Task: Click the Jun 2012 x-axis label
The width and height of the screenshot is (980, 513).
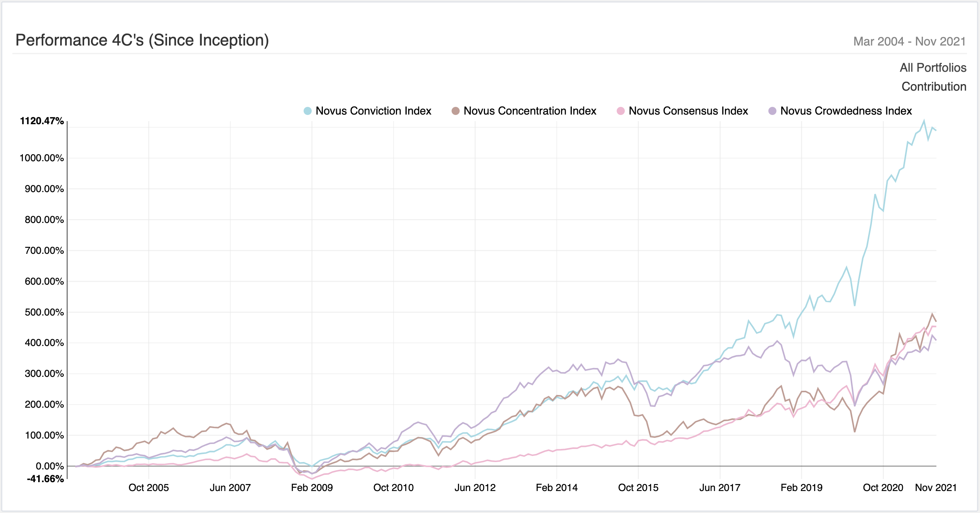Action: [x=475, y=488]
